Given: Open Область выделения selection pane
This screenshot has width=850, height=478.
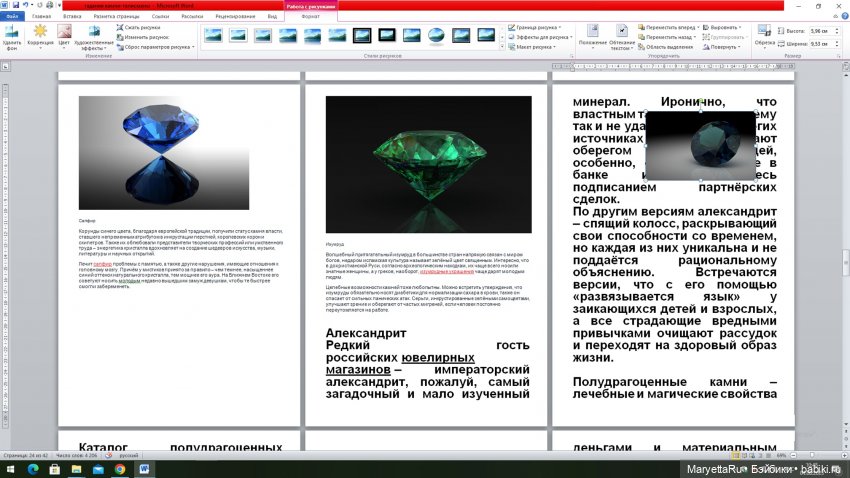Looking at the screenshot, I should (670, 47).
